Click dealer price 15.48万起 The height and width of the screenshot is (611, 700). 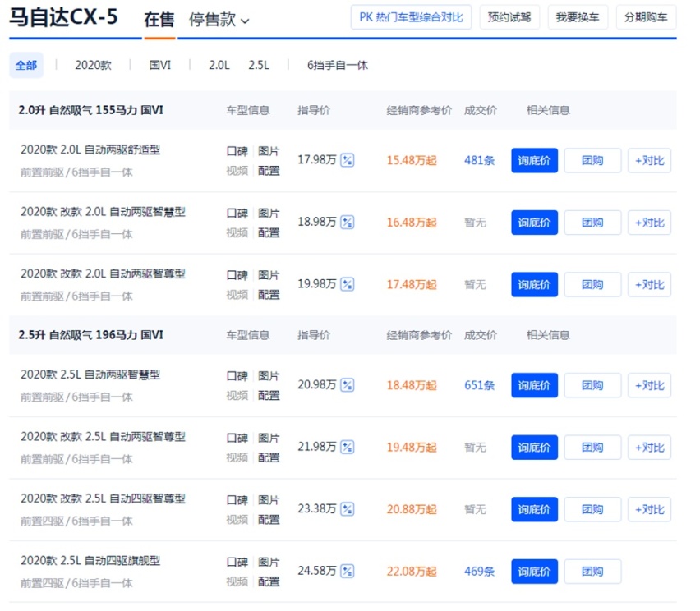(x=412, y=160)
